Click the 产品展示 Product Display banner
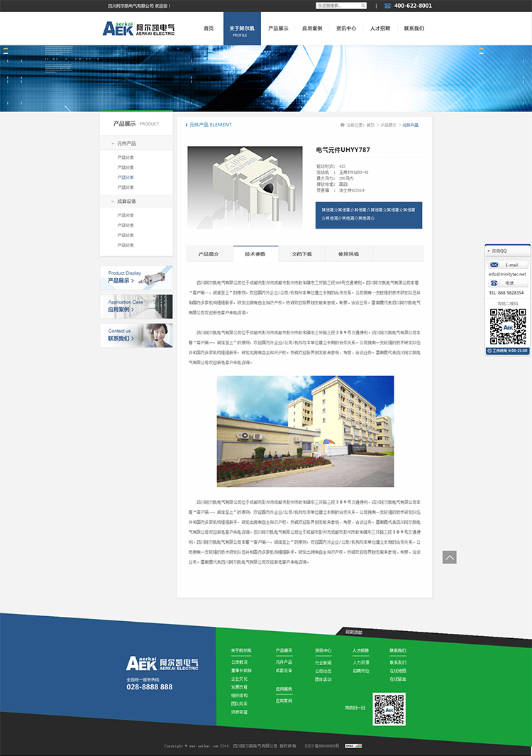This screenshot has height=756, width=532. click(136, 277)
